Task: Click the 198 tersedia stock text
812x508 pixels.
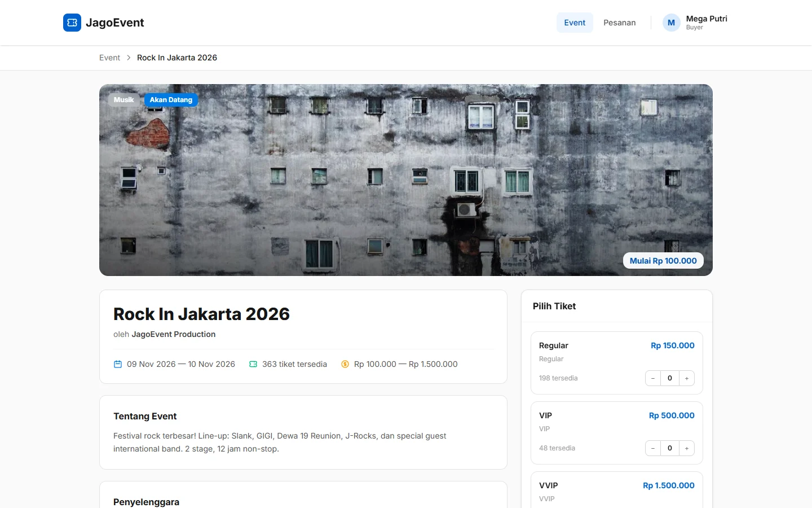Action: click(558, 378)
